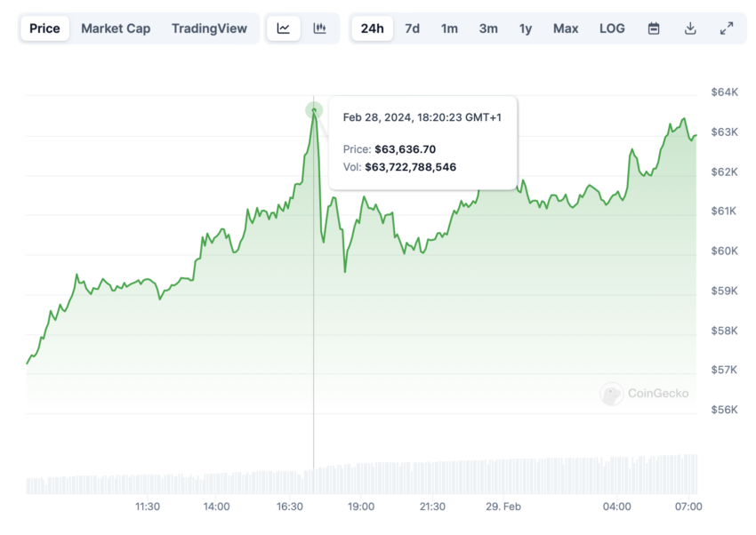Select the 24h time range
The height and width of the screenshot is (535, 756).
click(372, 28)
